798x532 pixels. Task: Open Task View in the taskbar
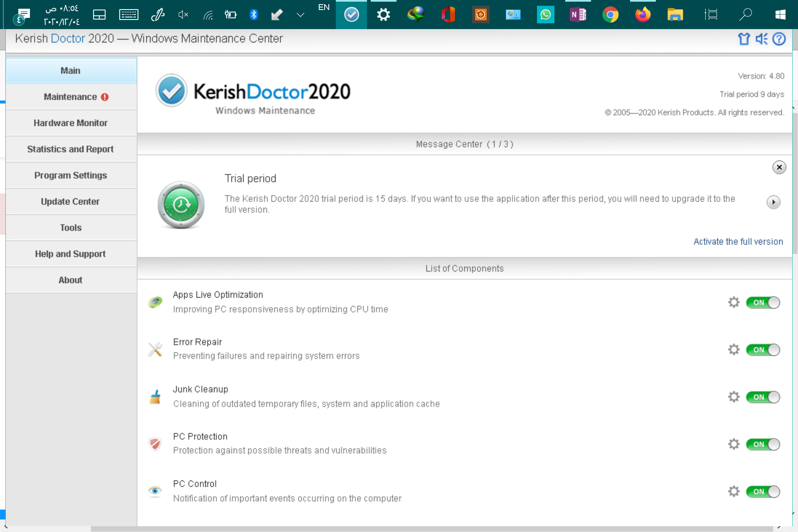[x=711, y=15]
